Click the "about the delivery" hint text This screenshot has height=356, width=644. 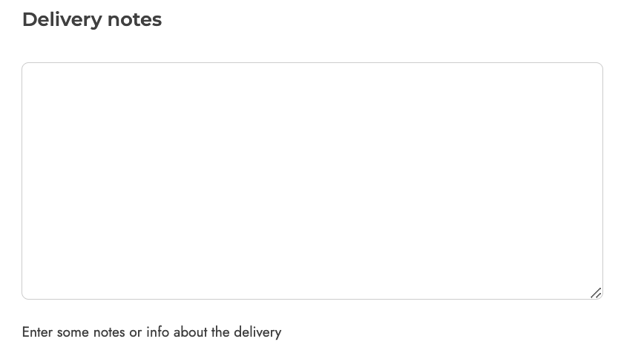[x=227, y=332]
